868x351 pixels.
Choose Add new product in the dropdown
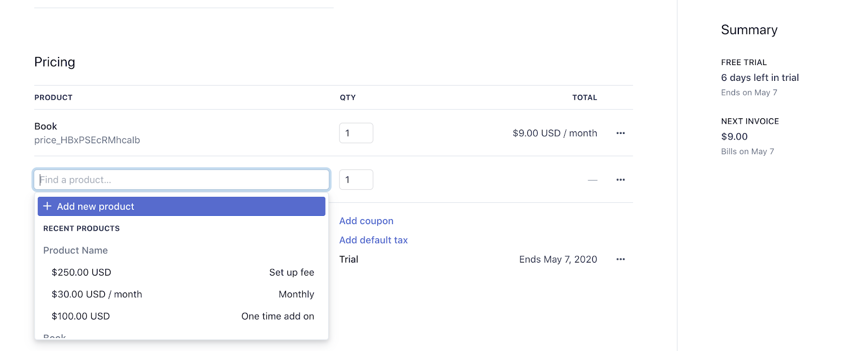[182, 206]
